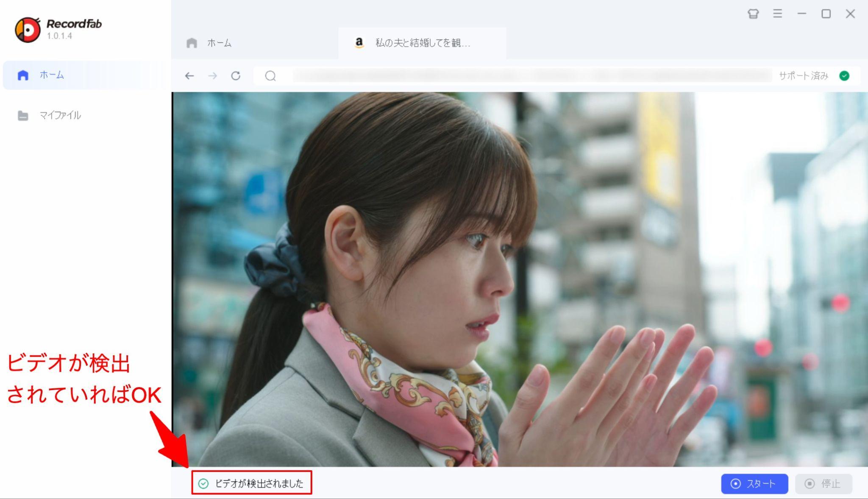Viewport: 868px width, 499px height.
Task: Click the home icon in sidebar
Action: (x=23, y=75)
